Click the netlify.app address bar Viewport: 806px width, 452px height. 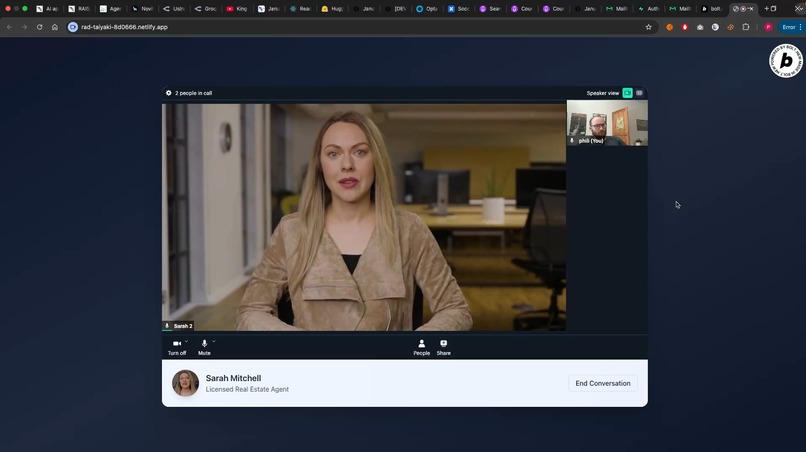[x=360, y=27]
